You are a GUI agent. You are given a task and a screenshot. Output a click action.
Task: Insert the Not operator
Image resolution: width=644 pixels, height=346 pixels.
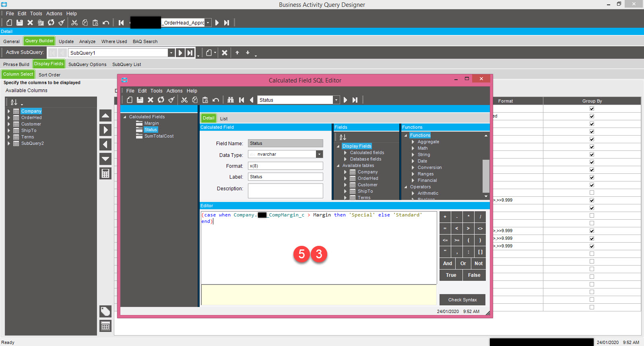pos(479,264)
